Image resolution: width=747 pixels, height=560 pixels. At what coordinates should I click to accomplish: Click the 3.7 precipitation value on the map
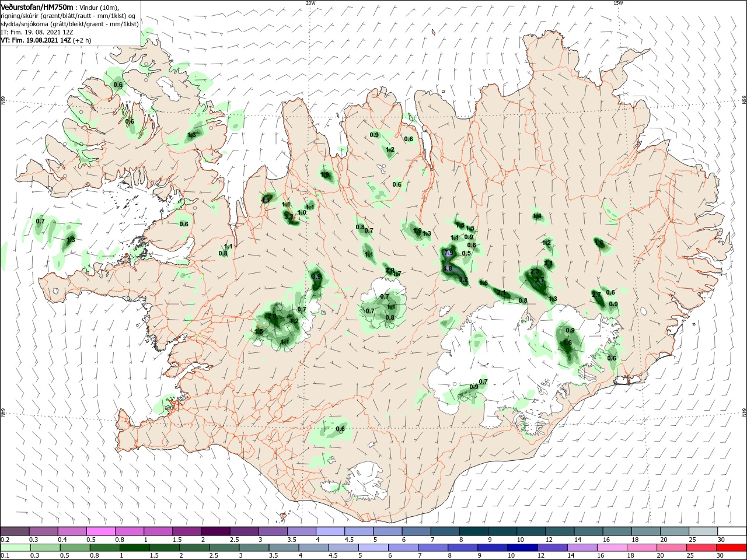tap(540, 281)
